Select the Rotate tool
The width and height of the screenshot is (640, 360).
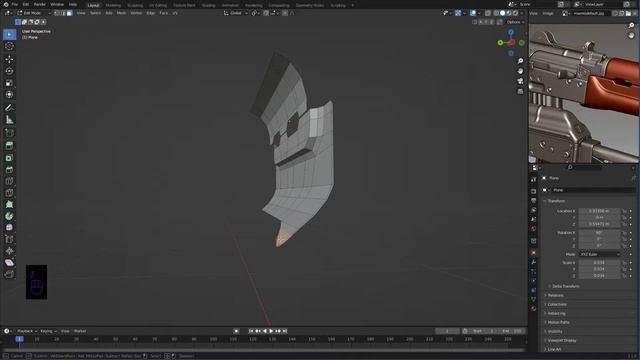9,71
